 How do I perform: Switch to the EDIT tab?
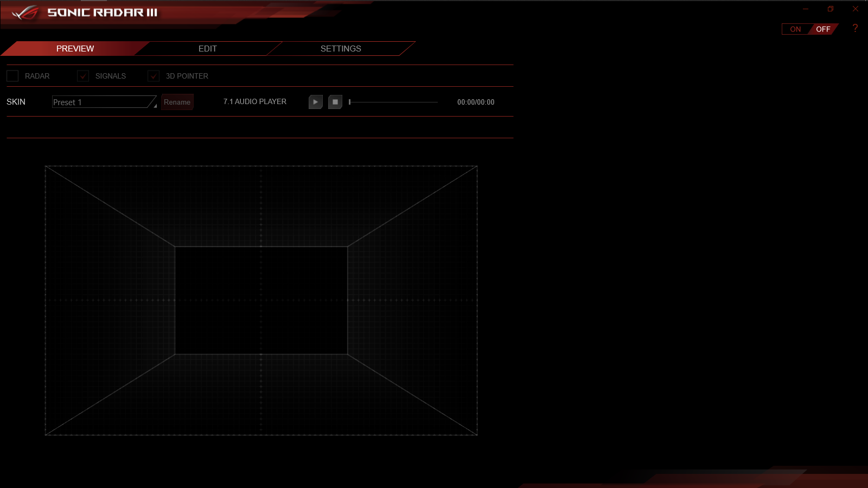click(x=208, y=49)
